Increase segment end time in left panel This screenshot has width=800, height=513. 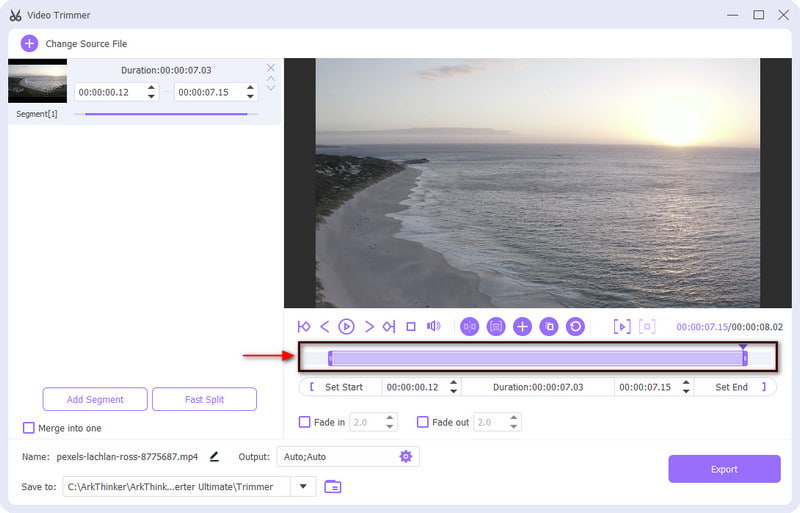tap(250, 88)
